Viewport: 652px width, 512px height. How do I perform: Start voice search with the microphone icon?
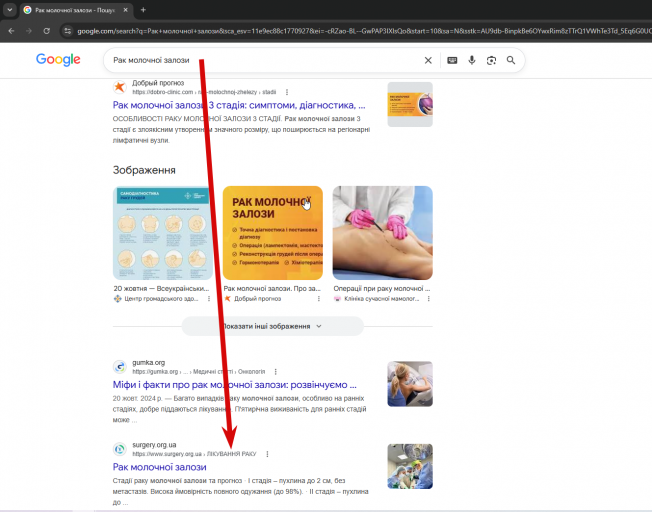tap(472, 60)
